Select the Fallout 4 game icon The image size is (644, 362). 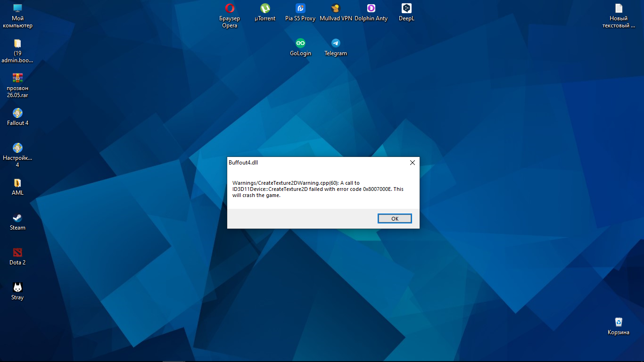[x=17, y=113]
